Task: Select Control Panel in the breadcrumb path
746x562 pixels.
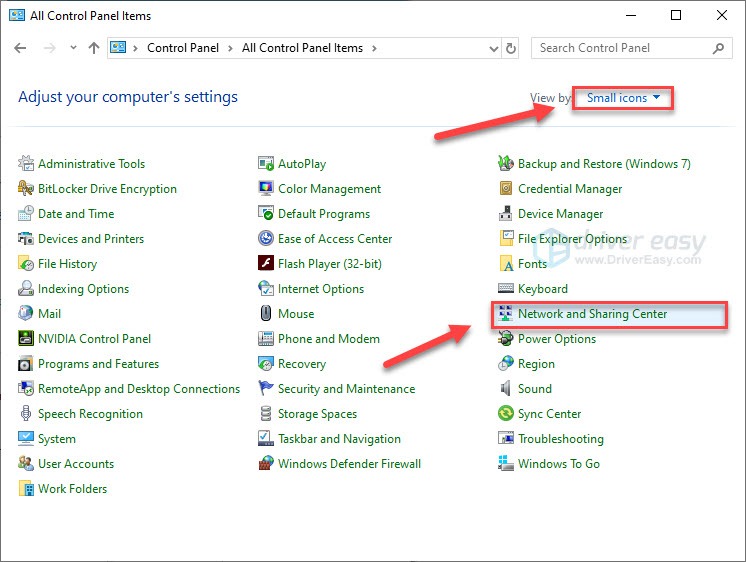Action: coord(183,48)
